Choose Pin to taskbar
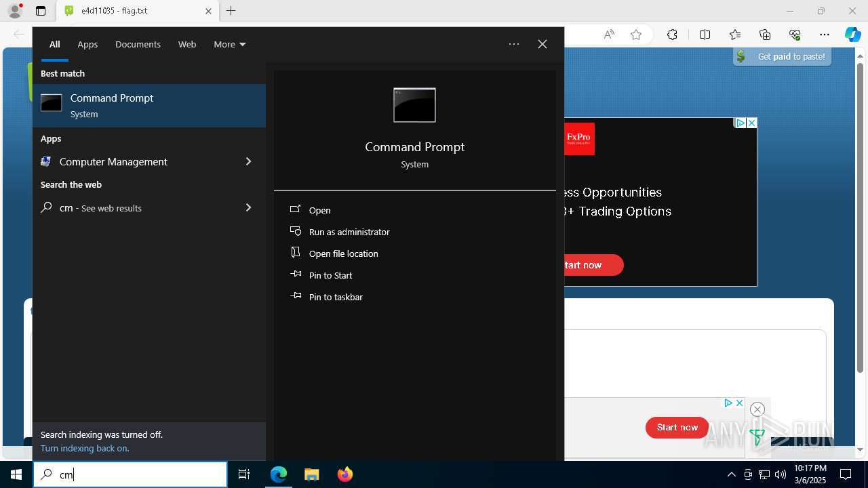The width and height of the screenshot is (868, 488). coord(336,297)
